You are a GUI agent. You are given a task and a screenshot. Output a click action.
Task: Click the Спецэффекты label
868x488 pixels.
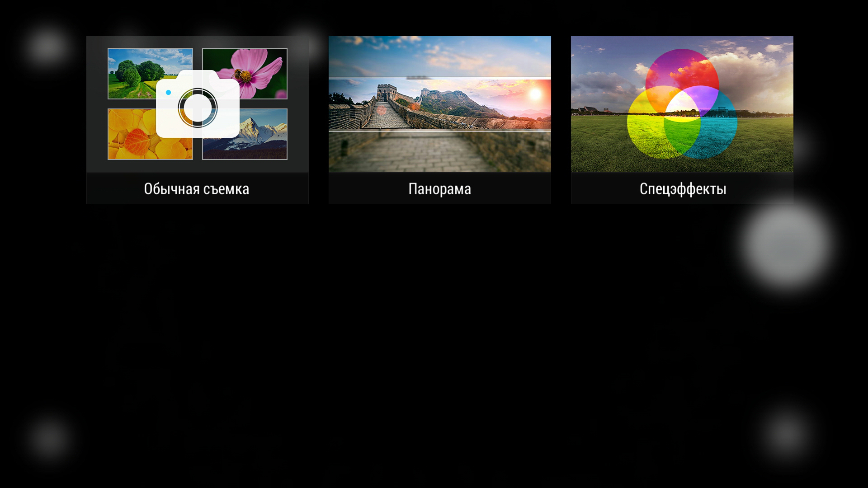pyautogui.click(x=683, y=189)
